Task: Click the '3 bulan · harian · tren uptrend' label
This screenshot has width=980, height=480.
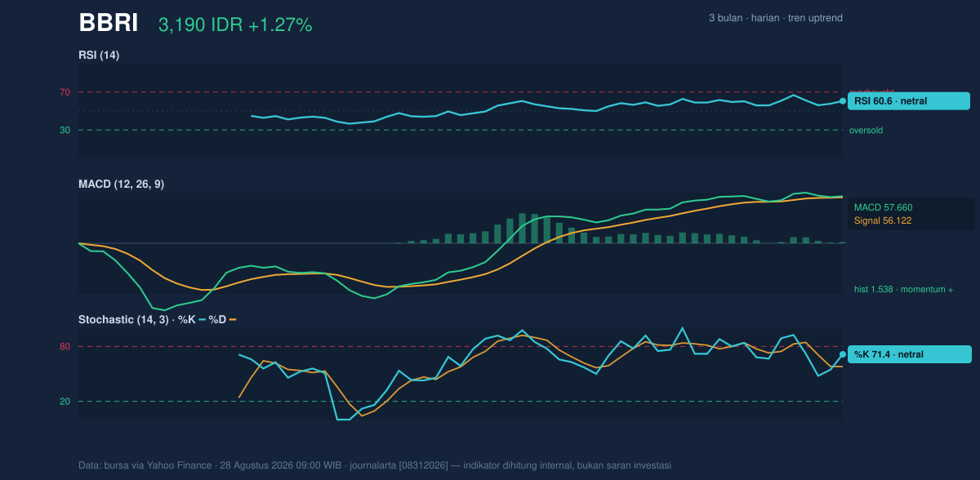Action: 776,18
